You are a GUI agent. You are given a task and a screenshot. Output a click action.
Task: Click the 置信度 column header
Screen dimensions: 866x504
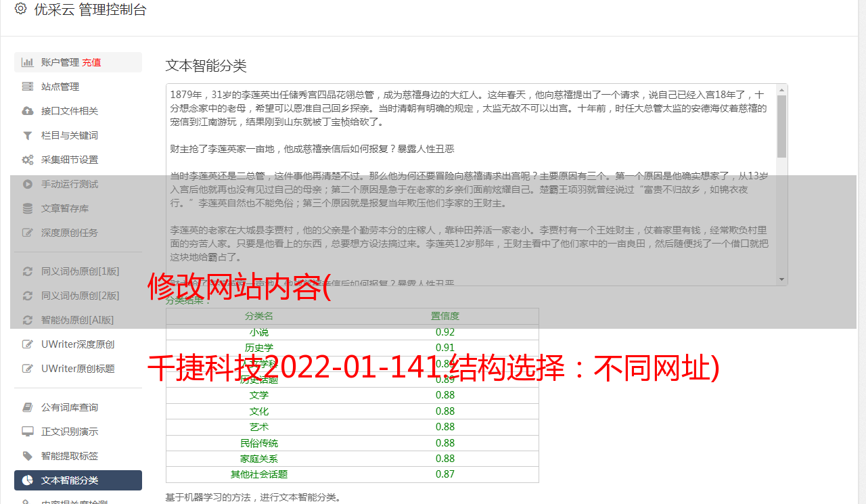pyautogui.click(x=445, y=316)
